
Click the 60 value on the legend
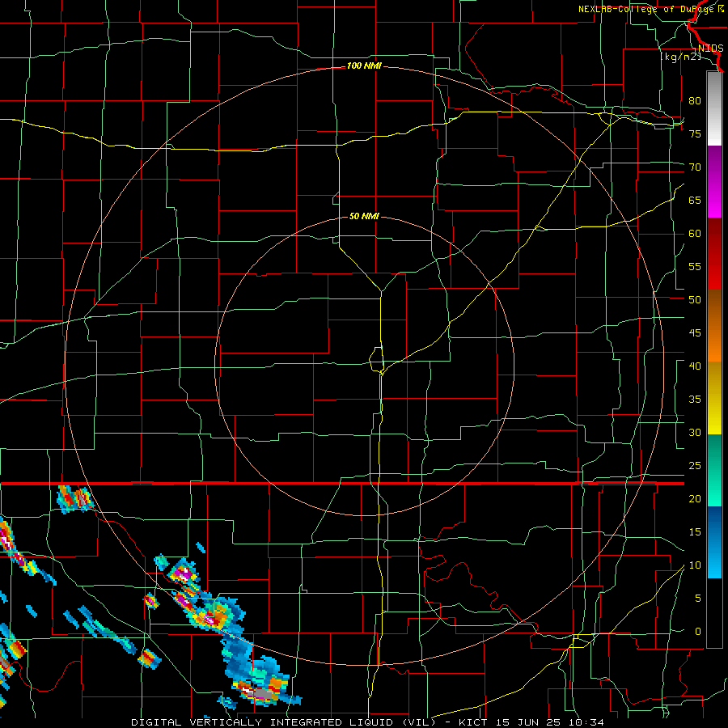point(695,234)
